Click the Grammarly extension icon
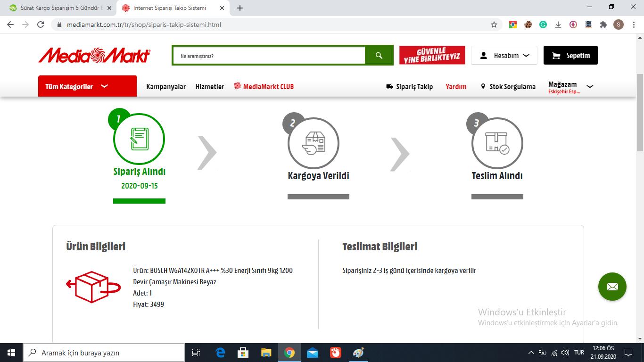This screenshot has height=362, width=644. coord(543,25)
